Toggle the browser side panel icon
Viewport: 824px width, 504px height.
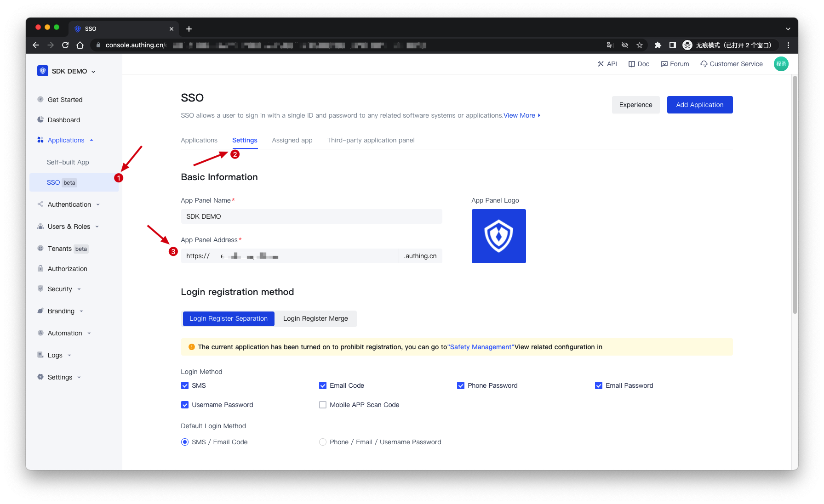click(x=673, y=45)
